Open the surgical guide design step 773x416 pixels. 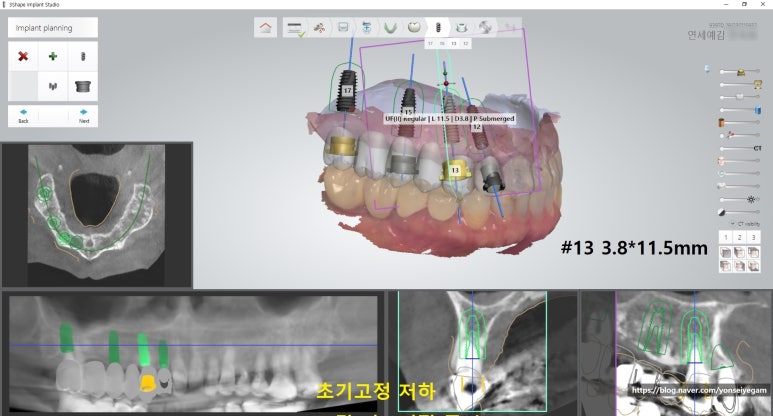tap(463, 27)
